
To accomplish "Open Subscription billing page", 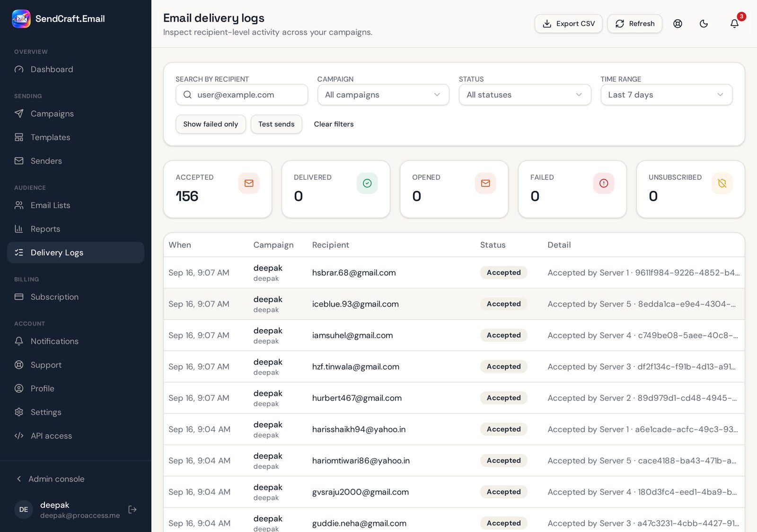I will (x=76, y=297).
